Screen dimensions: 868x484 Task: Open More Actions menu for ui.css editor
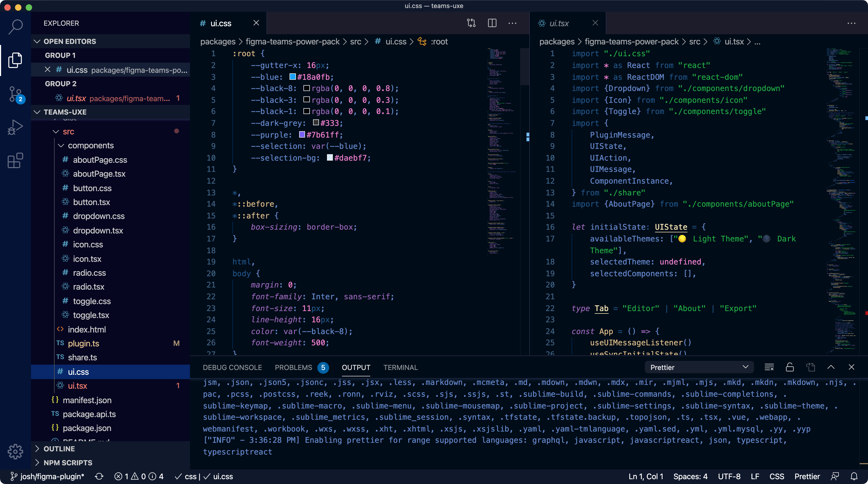512,23
